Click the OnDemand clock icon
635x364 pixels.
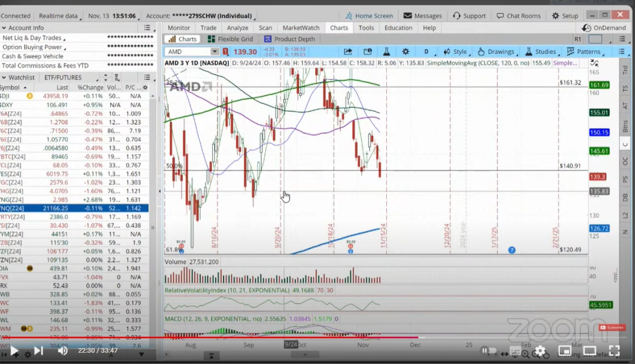(x=586, y=28)
